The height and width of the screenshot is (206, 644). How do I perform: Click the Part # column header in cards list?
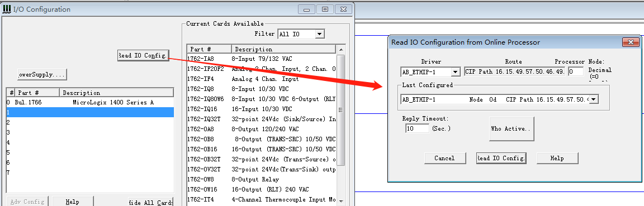coord(209,49)
